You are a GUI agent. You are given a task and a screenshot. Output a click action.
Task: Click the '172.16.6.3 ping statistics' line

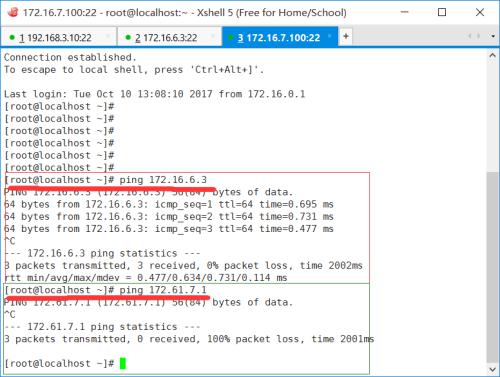[x=102, y=253]
